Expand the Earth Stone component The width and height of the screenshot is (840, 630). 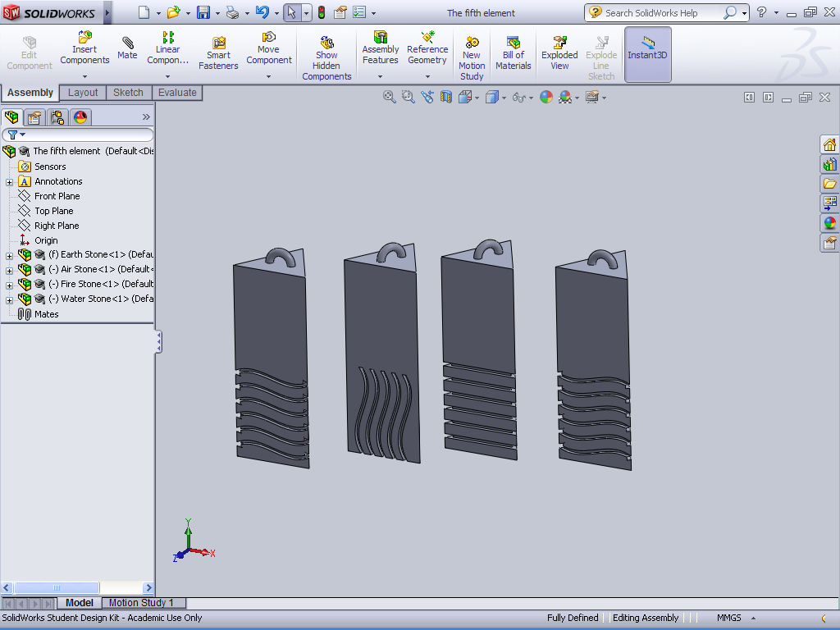coord(9,255)
